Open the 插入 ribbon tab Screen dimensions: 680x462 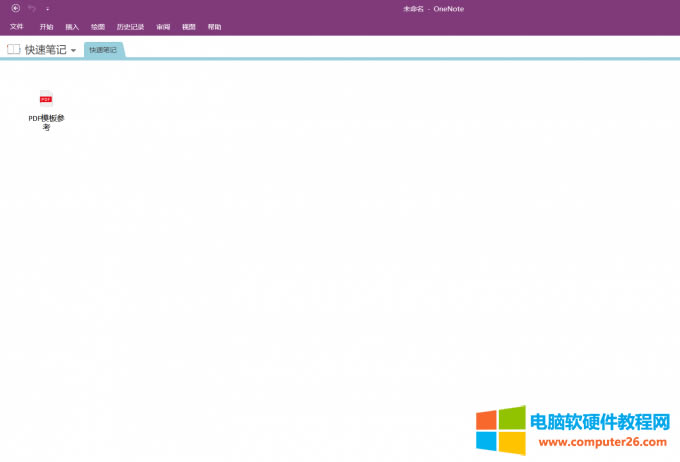[72, 27]
